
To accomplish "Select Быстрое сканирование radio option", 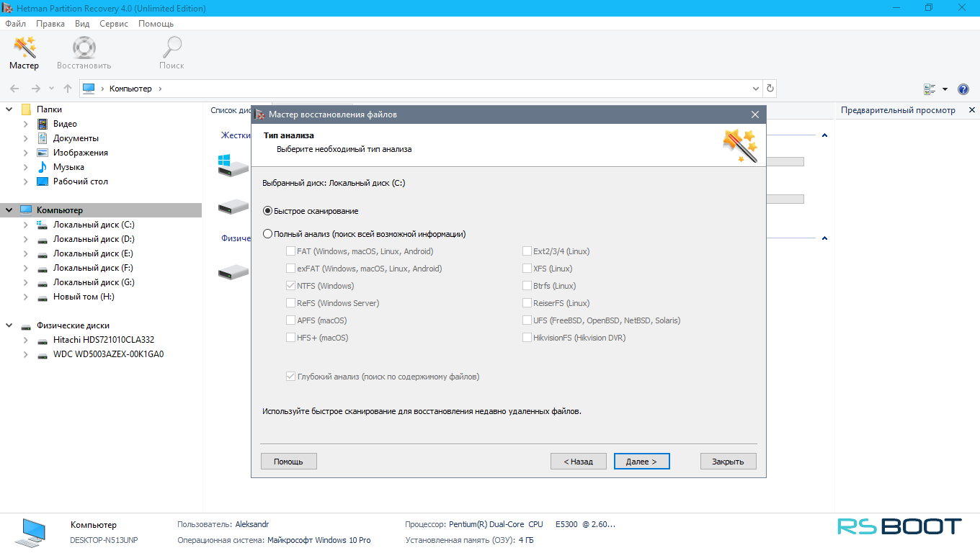I will (268, 211).
